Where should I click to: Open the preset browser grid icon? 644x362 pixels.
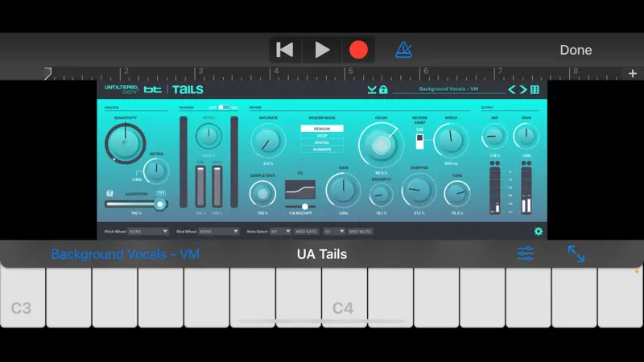(x=535, y=89)
